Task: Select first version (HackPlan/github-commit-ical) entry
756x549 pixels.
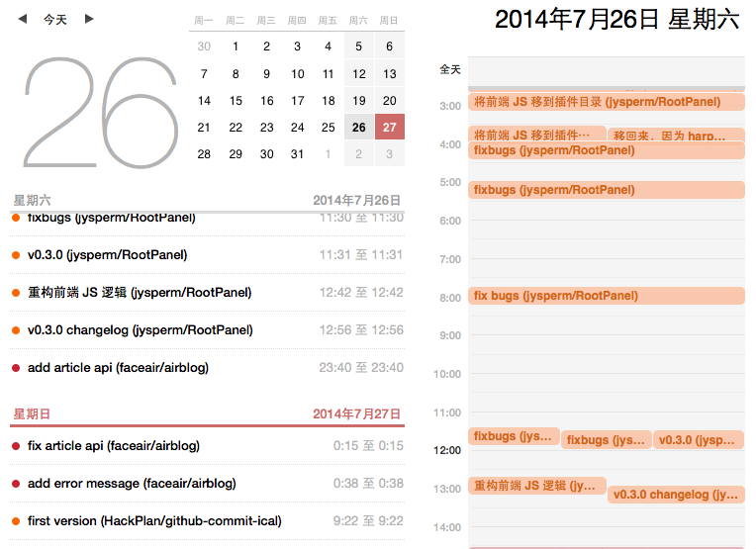Action: coord(154,521)
